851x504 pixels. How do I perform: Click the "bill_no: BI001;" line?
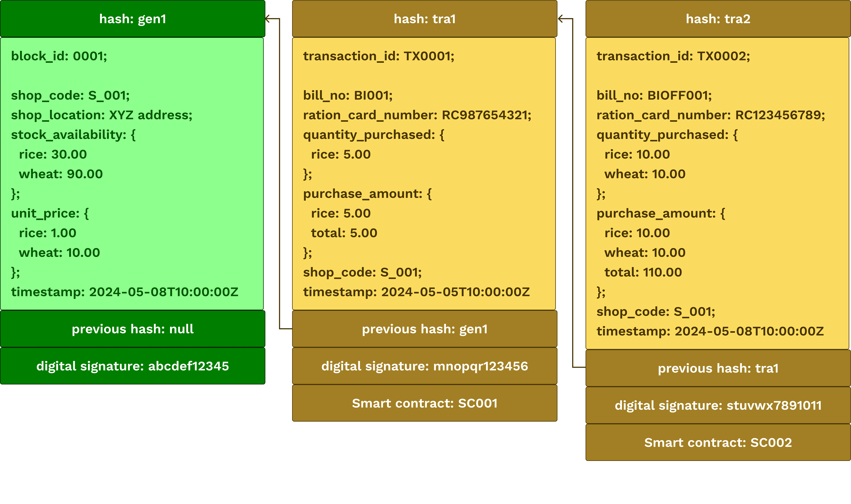click(x=348, y=95)
